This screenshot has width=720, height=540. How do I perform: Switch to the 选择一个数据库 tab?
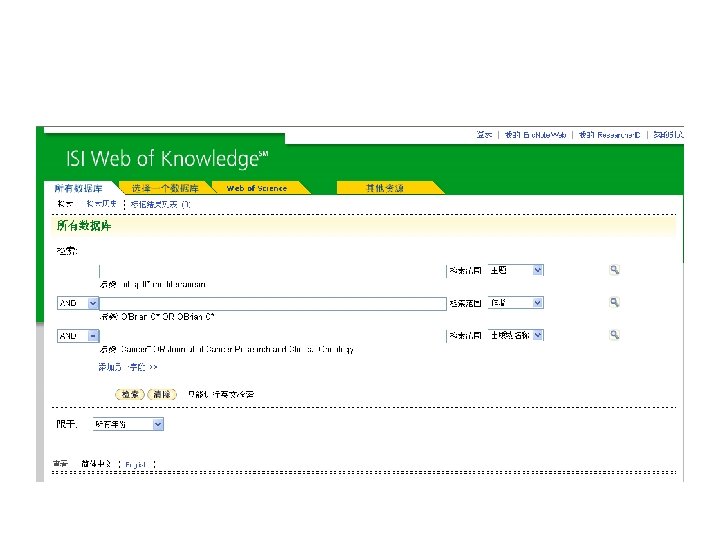[165, 188]
